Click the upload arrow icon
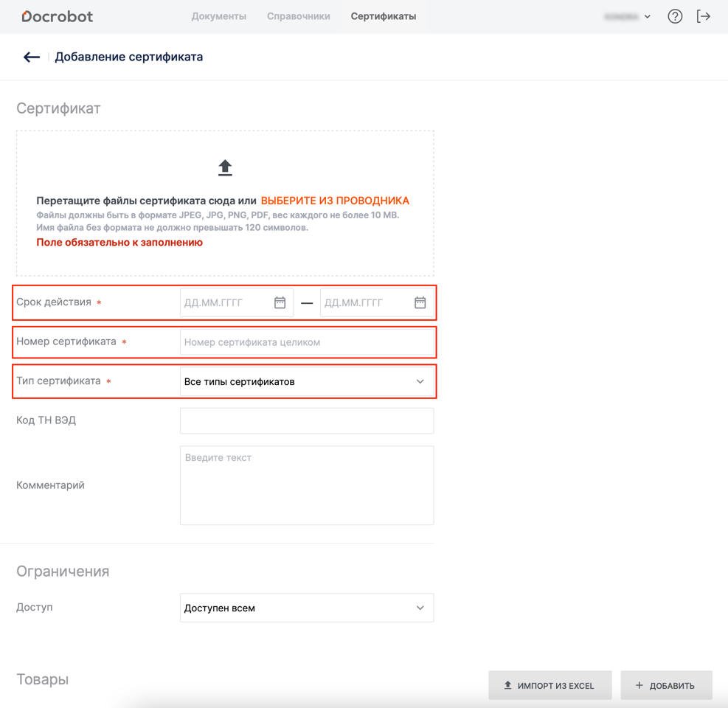The height and width of the screenshot is (708, 728). 225,168
